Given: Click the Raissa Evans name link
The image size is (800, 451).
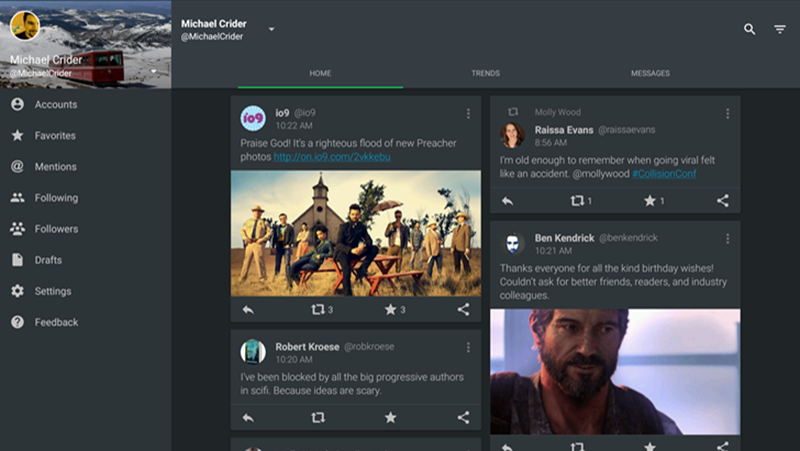Looking at the screenshot, I should click(x=564, y=130).
